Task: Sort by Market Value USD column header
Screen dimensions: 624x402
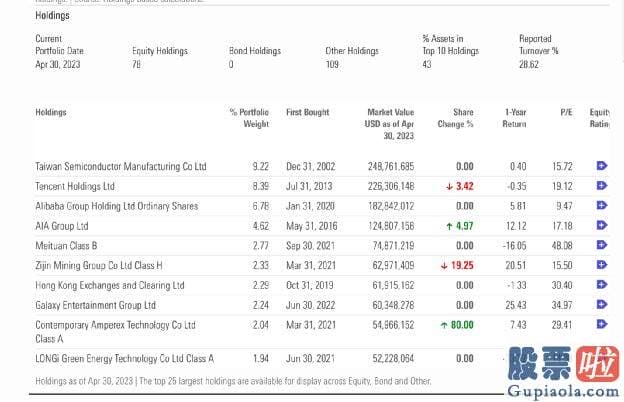Action: (389, 124)
